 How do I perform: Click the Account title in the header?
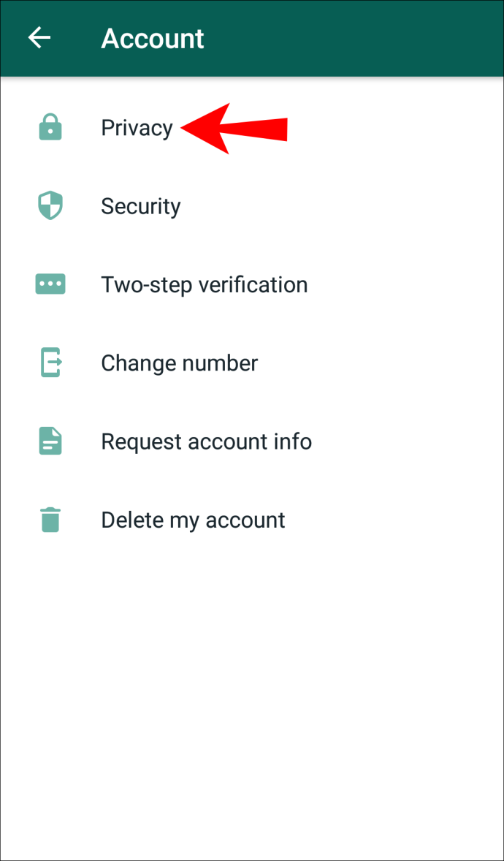[x=153, y=39]
